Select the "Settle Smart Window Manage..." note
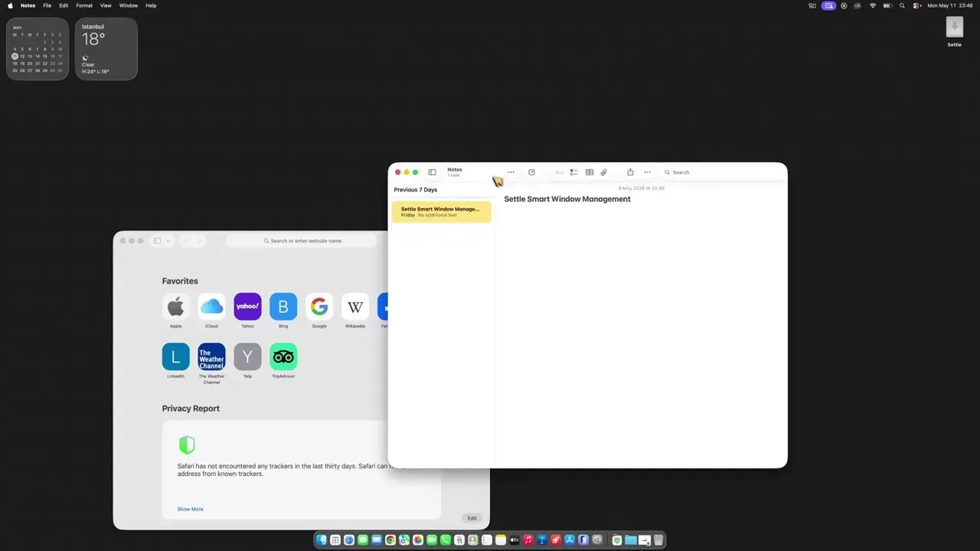980x551 pixels. tap(441, 212)
